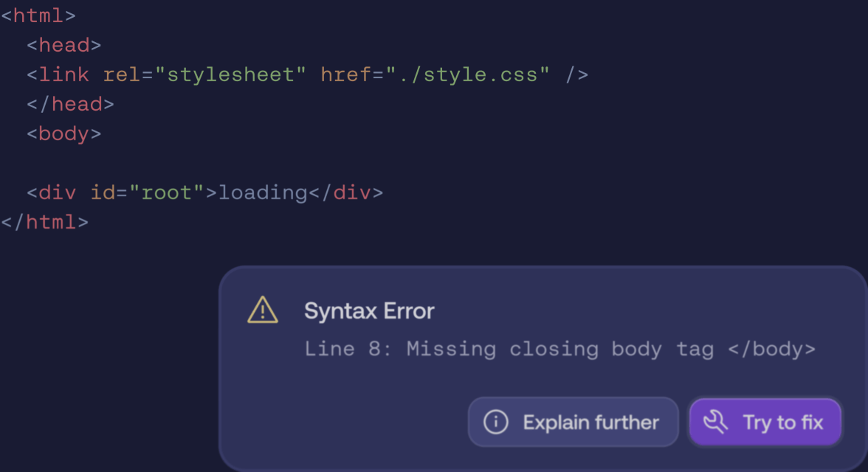
Task: Click the opening head tag in code
Action: tap(63, 45)
